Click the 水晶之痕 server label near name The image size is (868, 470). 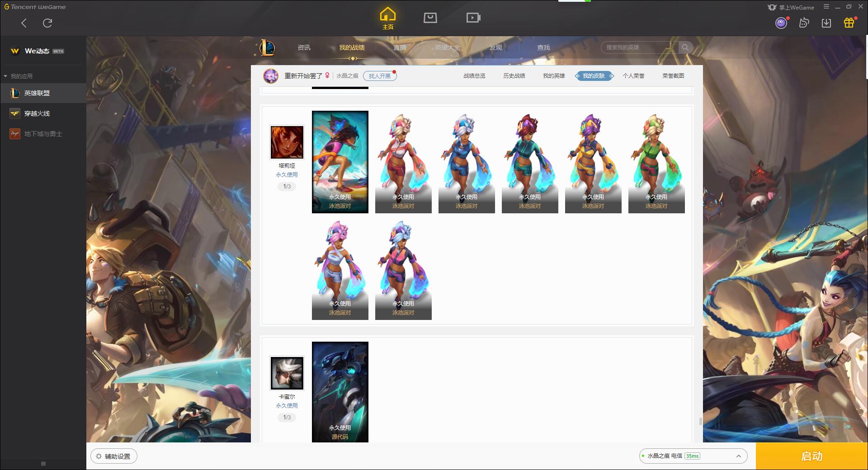pyautogui.click(x=347, y=76)
